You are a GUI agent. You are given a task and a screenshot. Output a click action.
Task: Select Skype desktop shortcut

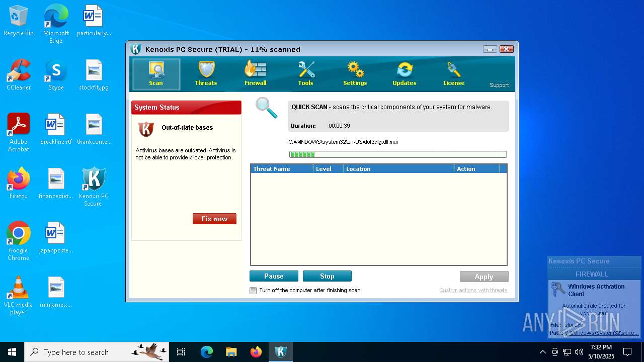(56, 75)
